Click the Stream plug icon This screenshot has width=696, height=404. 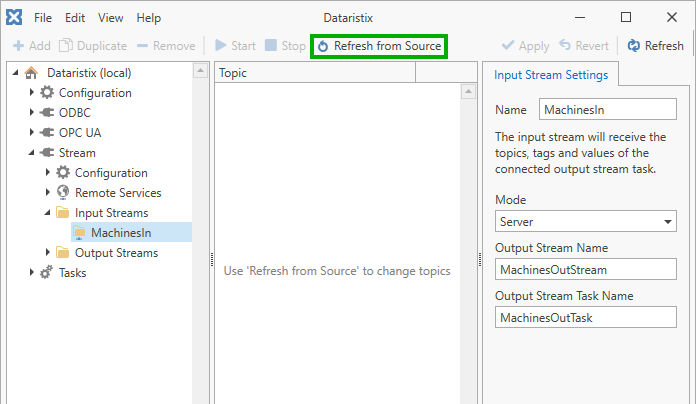click(x=47, y=152)
